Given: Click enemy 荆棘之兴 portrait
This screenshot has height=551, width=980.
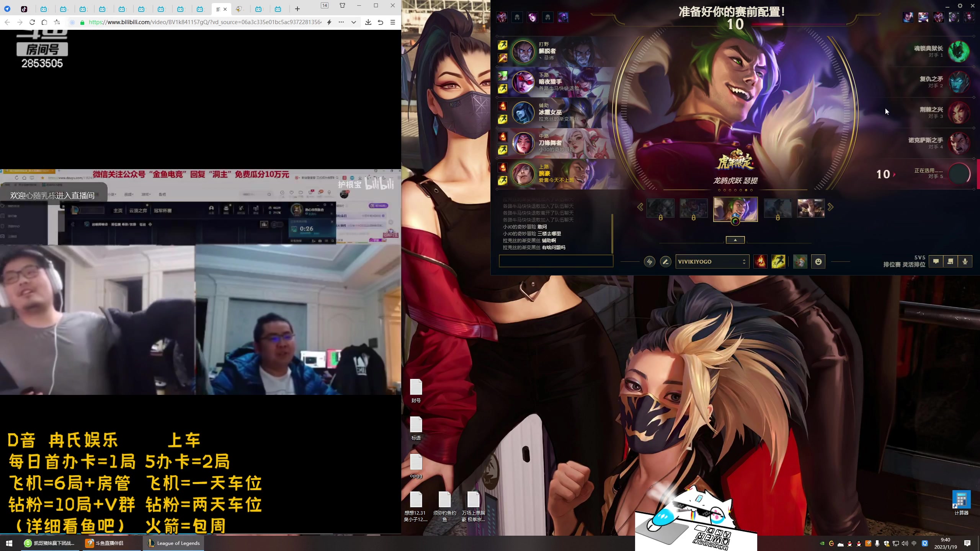Looking at the screenshot, I should click(x=959, y=112).
